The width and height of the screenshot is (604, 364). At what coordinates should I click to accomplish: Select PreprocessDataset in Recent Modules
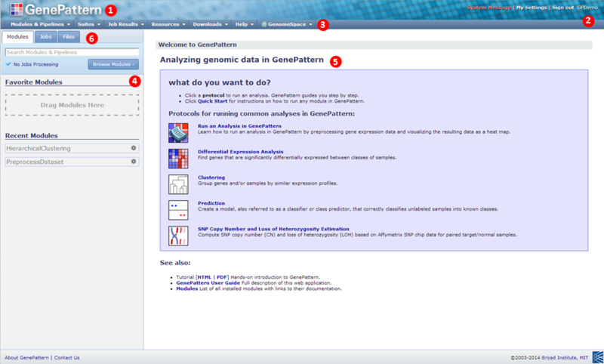(x=72, y=162)
